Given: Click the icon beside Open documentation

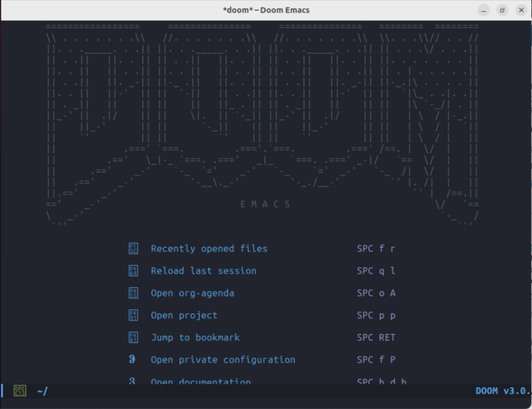Looking at the screenshot, I should (x=132, y=382).
